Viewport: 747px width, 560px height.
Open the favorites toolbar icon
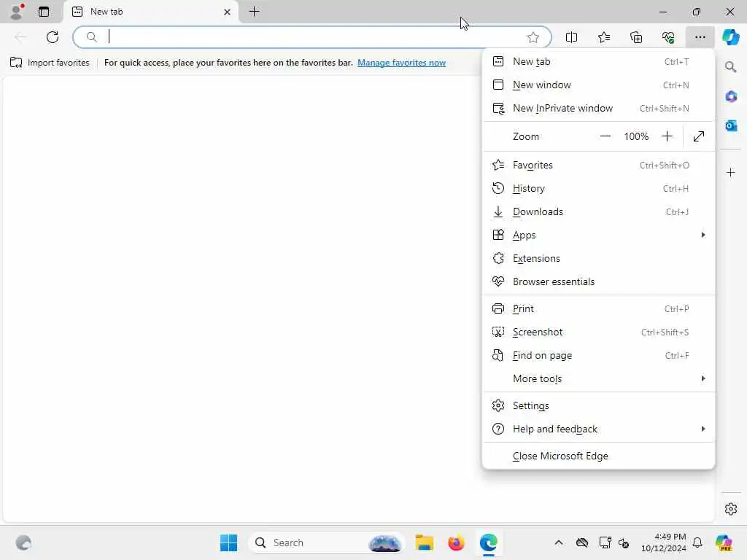tap(603, 37)
